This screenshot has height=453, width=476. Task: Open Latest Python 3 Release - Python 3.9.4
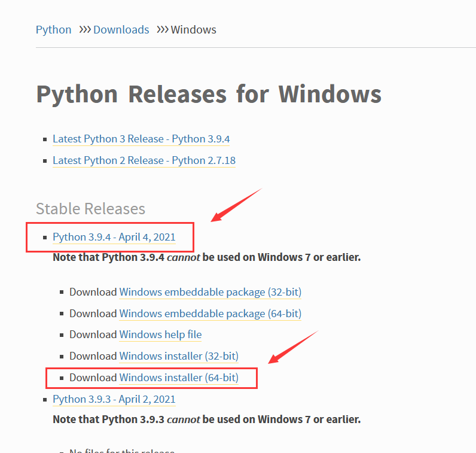pos(141,139)
